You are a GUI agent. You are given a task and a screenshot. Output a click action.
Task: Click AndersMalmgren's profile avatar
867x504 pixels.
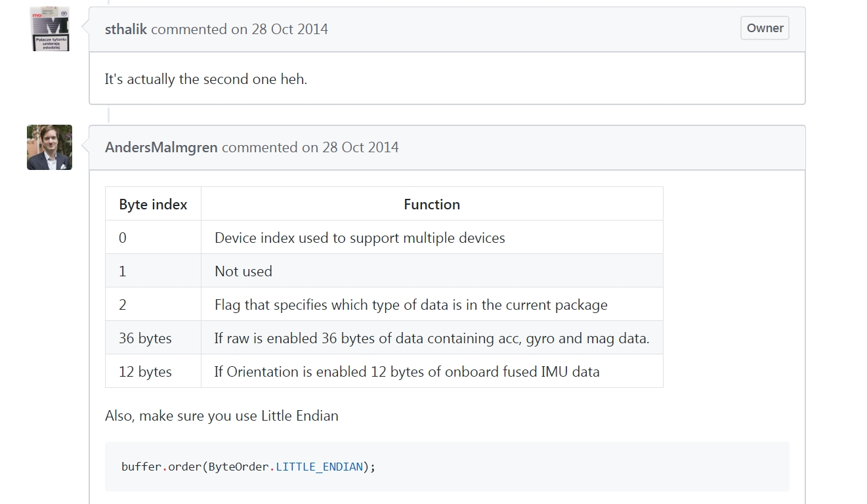(49, 147)
